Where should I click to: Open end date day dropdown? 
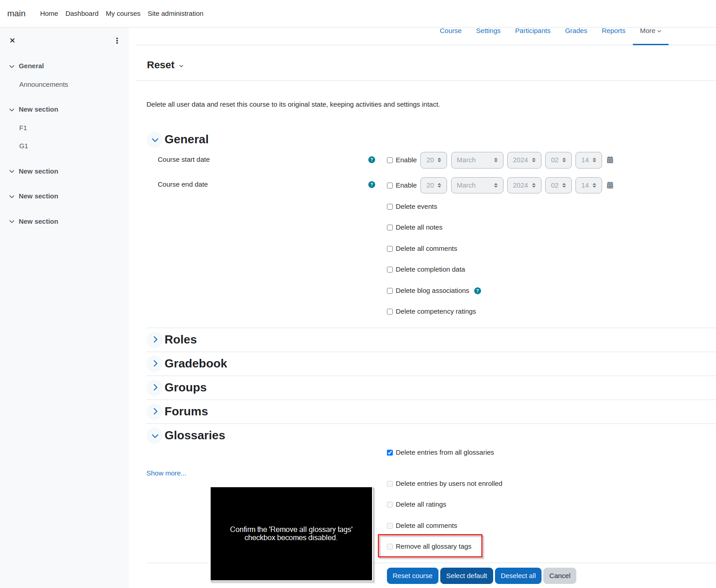(x=433, y=185)
